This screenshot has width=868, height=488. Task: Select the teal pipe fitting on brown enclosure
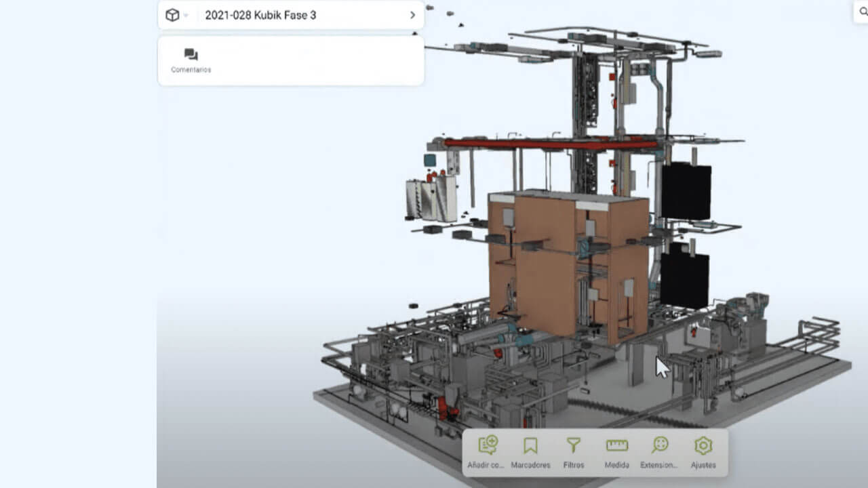click(585, 249)
